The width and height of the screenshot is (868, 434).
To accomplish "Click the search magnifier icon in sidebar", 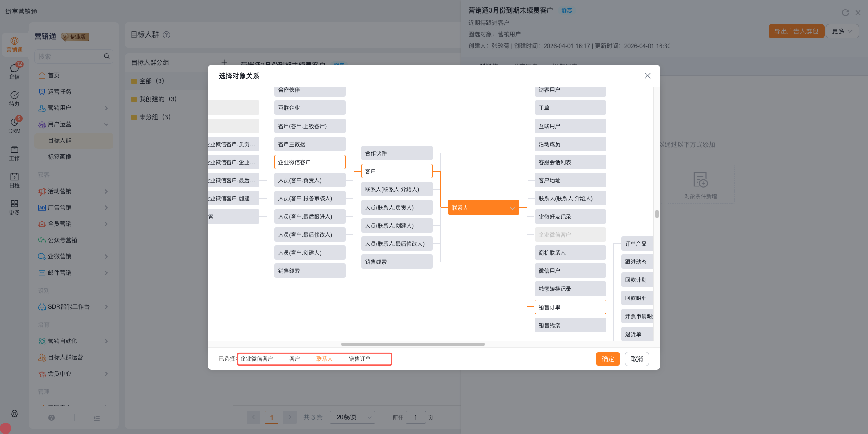I will pos(107,57).
